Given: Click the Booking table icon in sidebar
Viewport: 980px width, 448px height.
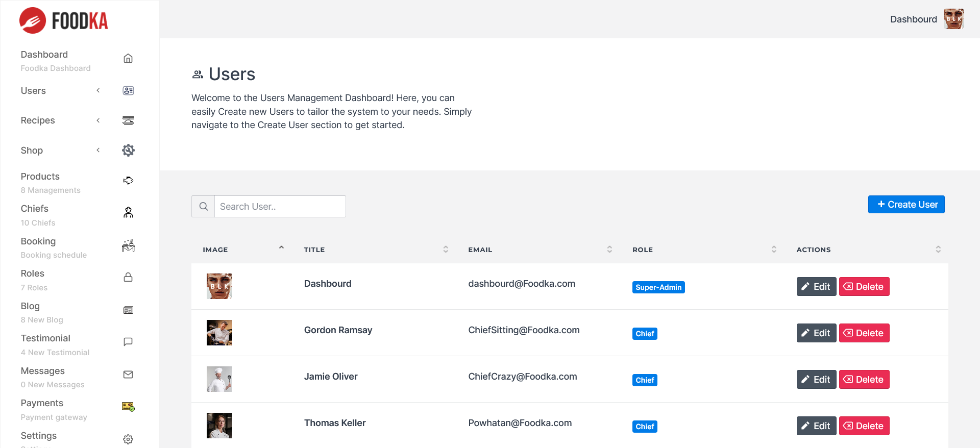Looking at the screenshot, I should pyautogui.click(x=128, y=245).
